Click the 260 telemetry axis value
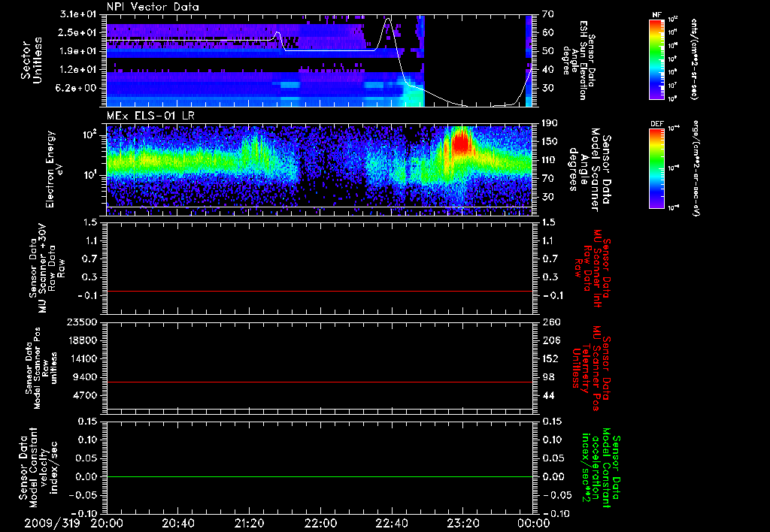Screen dimensions: 770x532 [x=551, y=322]
